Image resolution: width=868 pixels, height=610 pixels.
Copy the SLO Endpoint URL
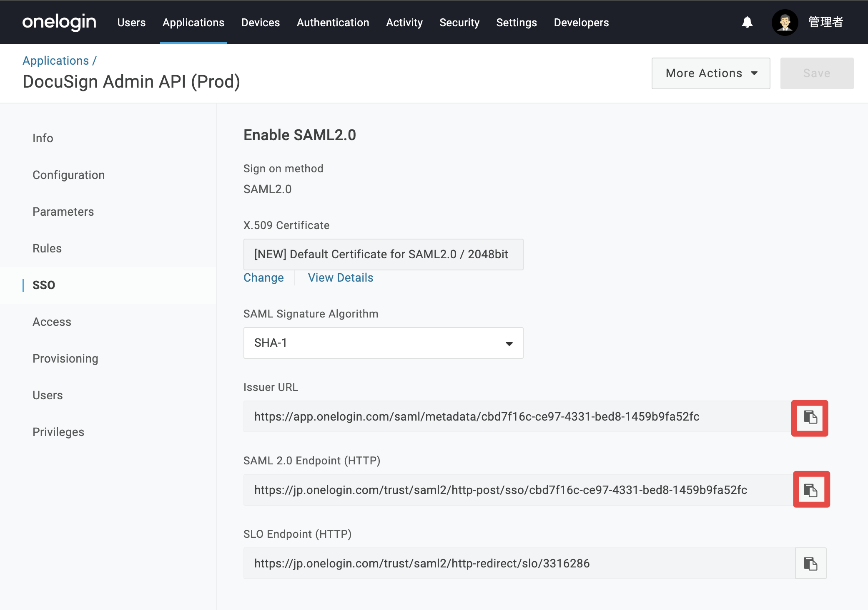(810, 563)
